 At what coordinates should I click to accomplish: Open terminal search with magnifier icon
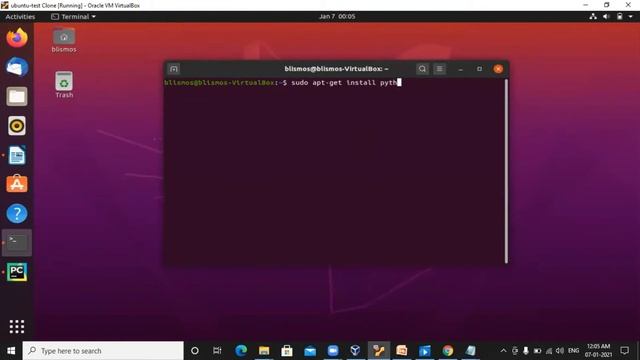pos(422,69)
